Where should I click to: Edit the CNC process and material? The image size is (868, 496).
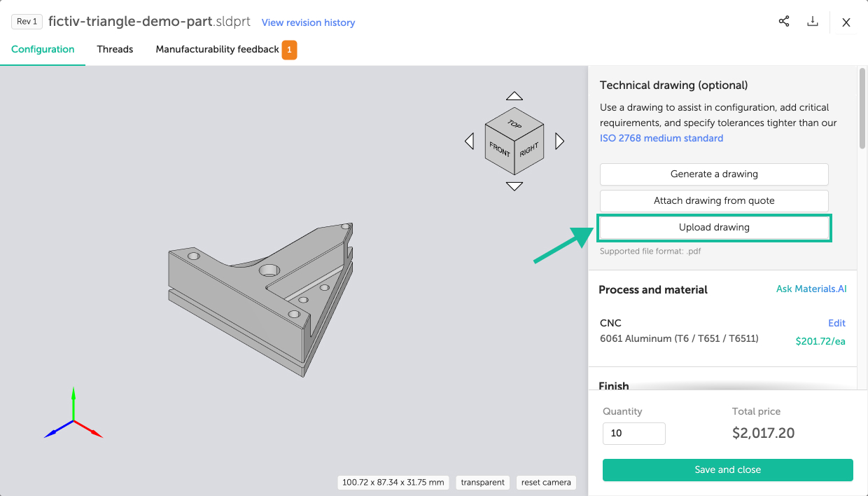tap(836, 323)
